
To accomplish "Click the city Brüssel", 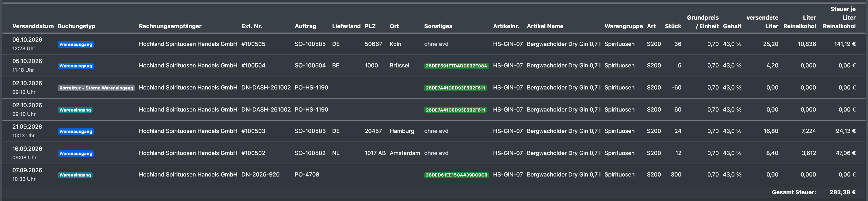I will [x=400, y=66].
